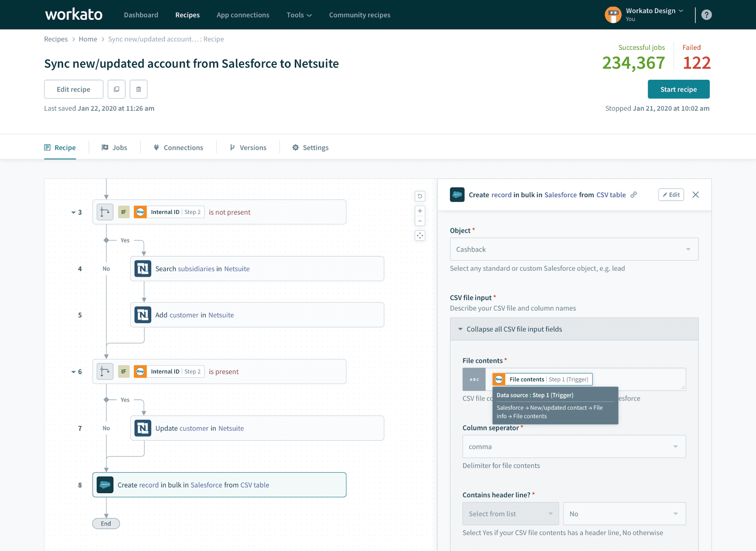Click the Start recipe button
Viewport: 756px width, 551px height.
tap(678, 89)
